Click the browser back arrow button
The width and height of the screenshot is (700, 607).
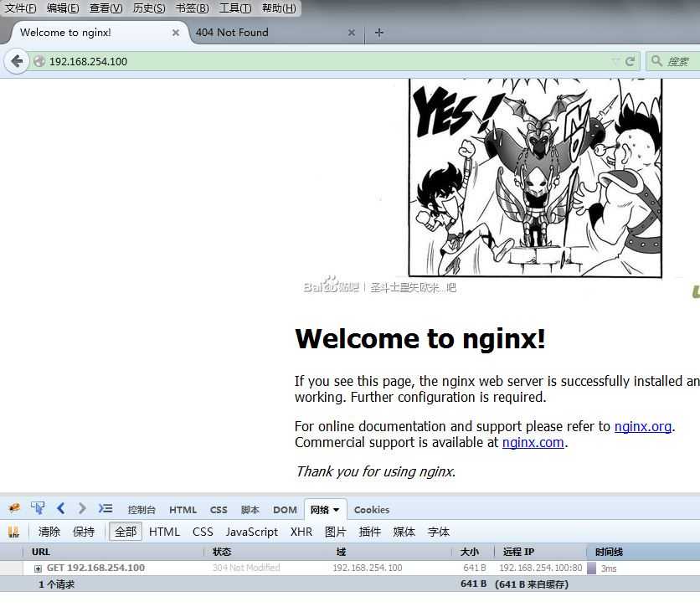[x=17, y=61]
